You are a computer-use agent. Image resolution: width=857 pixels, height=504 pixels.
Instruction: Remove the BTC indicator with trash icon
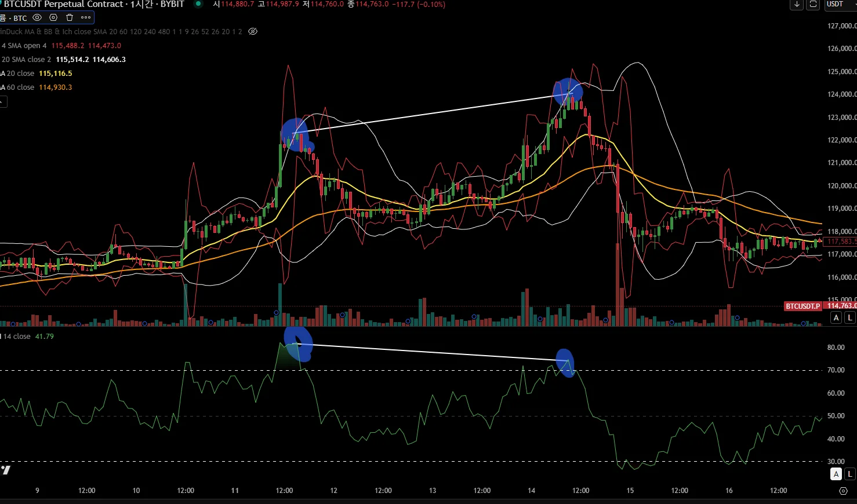point(70,18)
